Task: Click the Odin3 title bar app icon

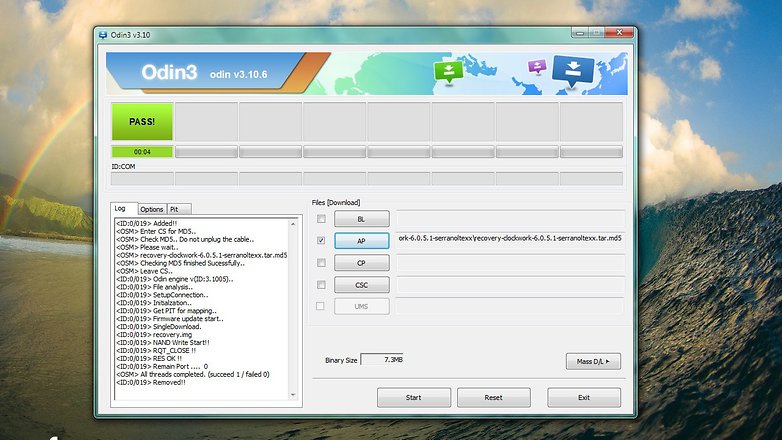Action: pos(103,35)
